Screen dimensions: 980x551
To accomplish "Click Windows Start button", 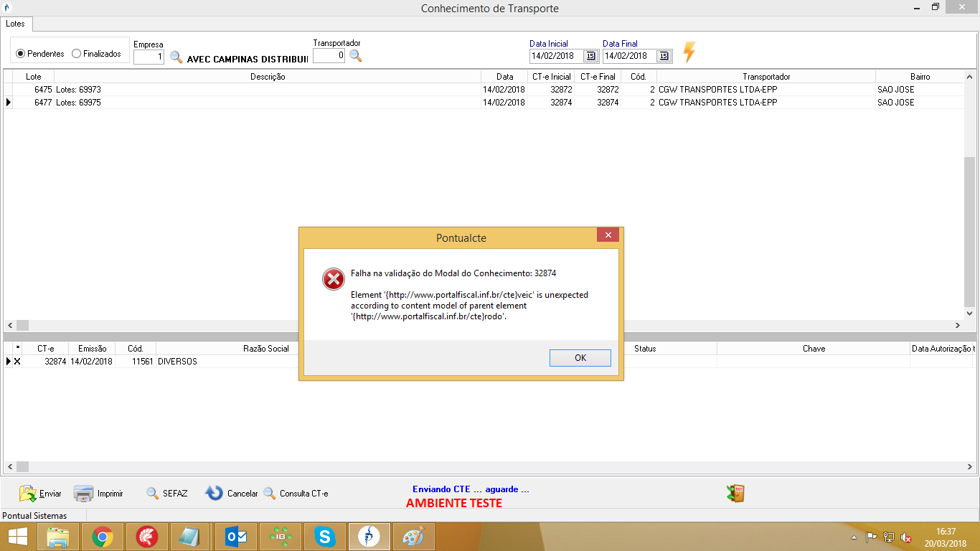I will point(18,537).
